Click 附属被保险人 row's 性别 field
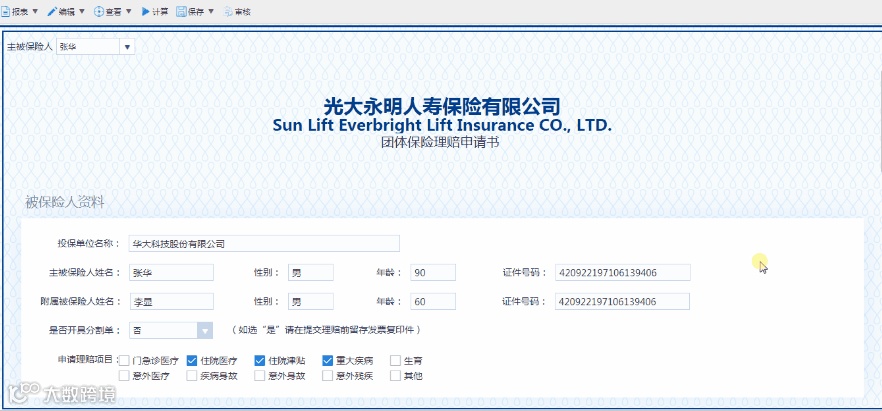The height and width of the screenshot is (411, 882). 310,301
